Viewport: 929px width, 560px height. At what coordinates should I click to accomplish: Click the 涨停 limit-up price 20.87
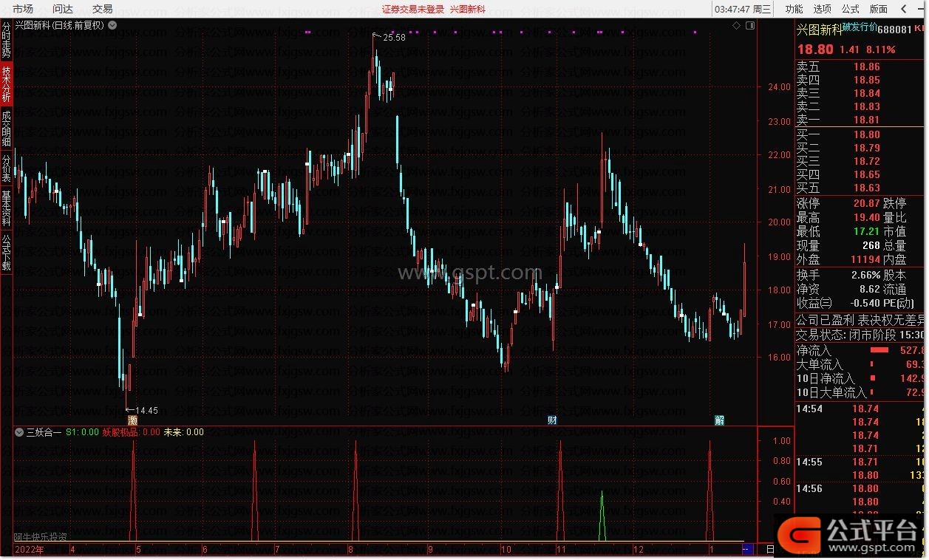point(866,203)
